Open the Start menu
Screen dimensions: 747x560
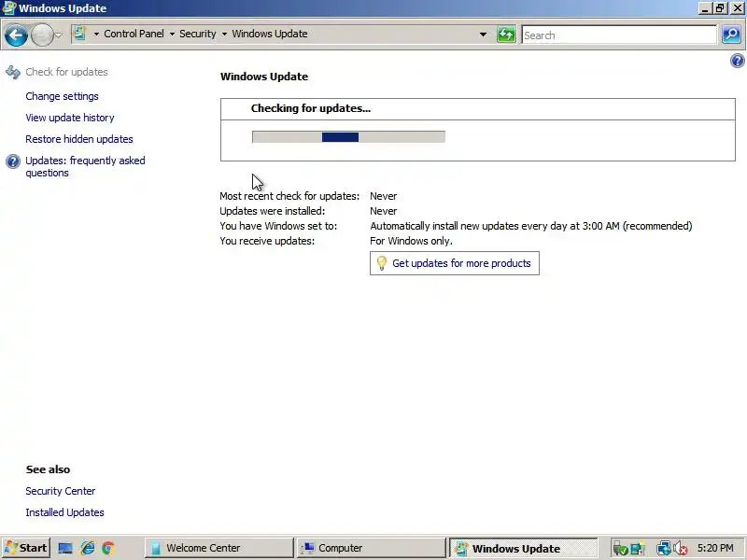pos(26,548)
